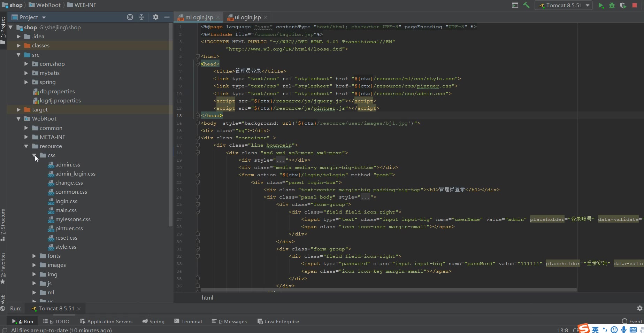Screen dimensions: 644x333
Task: Click the locate-in-project target icon
Action: [130, 17]
